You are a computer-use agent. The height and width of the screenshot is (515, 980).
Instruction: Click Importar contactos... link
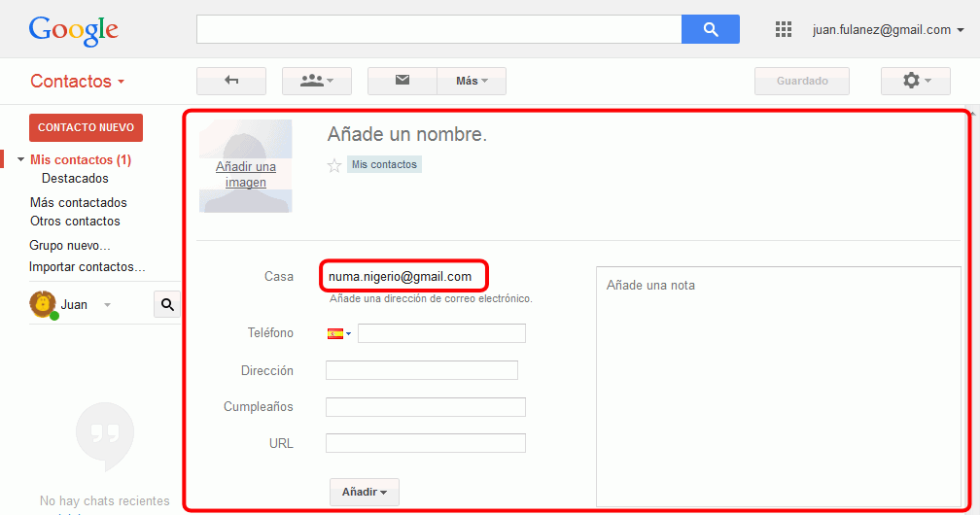click(87, 267)
